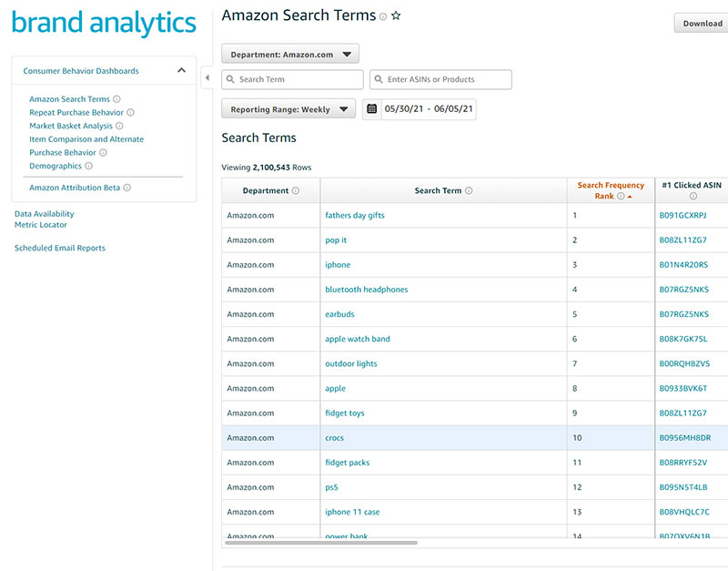The image size is (728, 571).
Task: Open ASIN B01N4R20RS
Action: coord(683,265)
